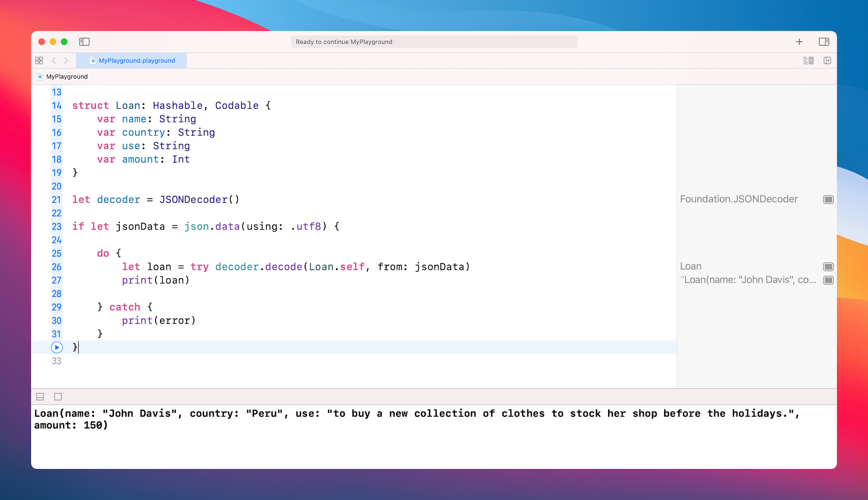Click MyPlayground breadcrumb in jump bar

coord(66,76)
